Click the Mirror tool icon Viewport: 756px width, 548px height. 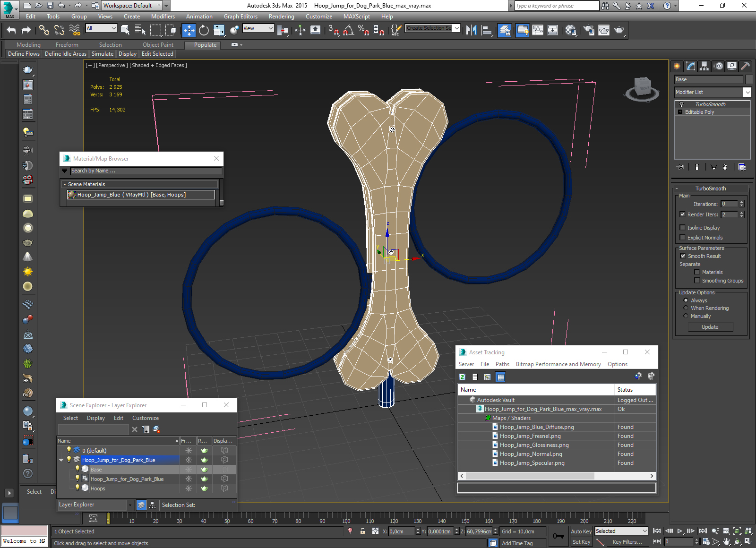click(471, 30)
